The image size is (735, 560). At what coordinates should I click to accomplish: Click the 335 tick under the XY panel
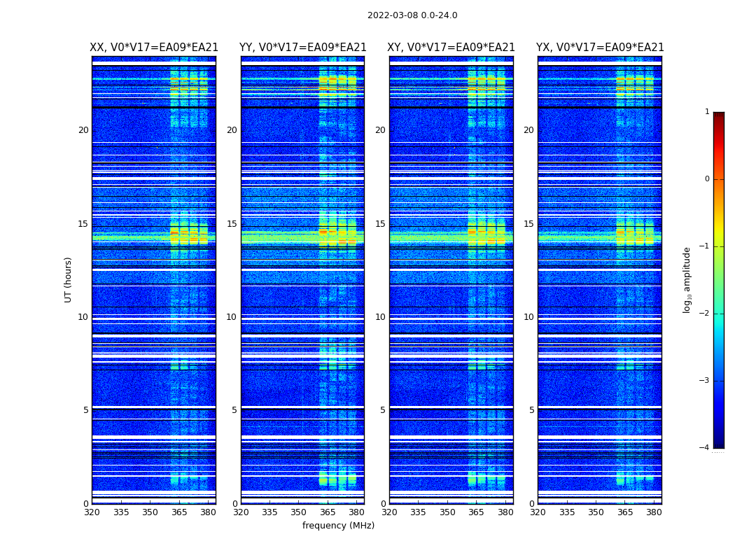point(418,512)
